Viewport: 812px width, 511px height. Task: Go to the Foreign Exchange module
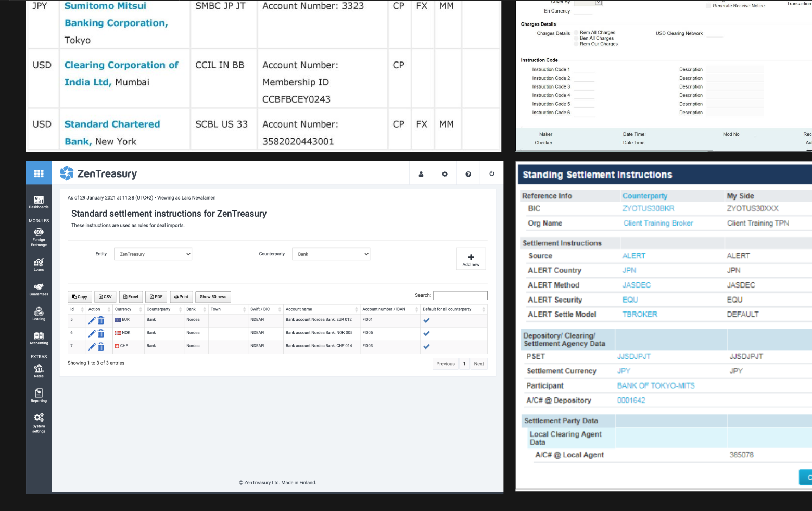[x=39, y=238]
